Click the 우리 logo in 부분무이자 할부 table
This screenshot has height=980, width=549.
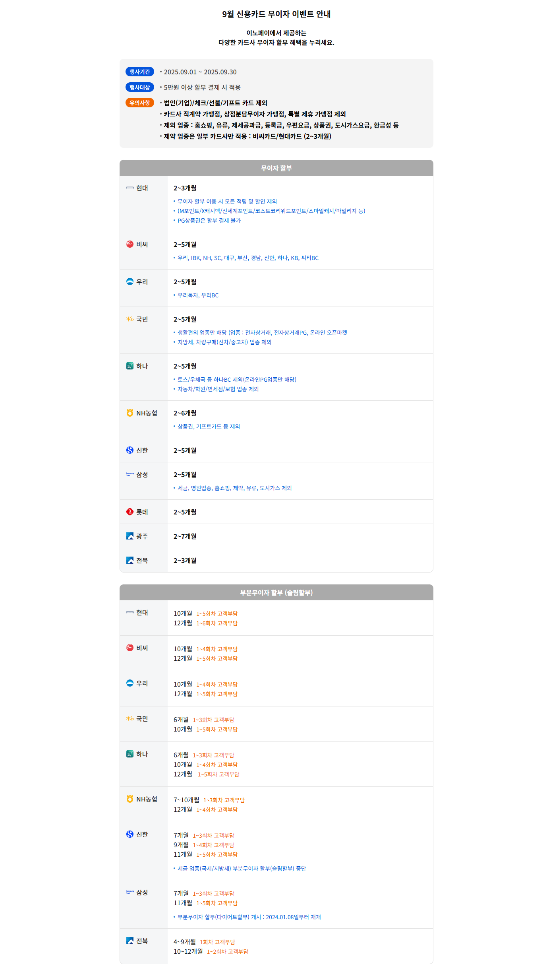tap(130, 683)
